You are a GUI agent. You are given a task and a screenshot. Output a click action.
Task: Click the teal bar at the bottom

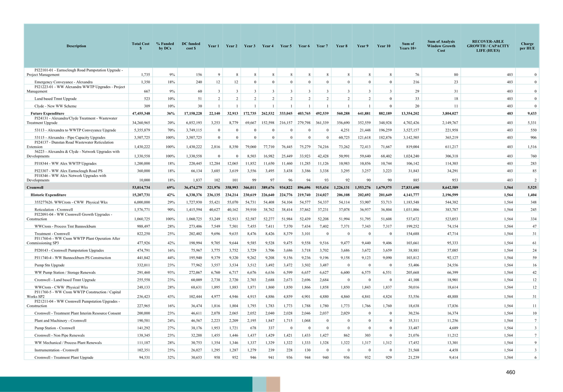[123, 383]
